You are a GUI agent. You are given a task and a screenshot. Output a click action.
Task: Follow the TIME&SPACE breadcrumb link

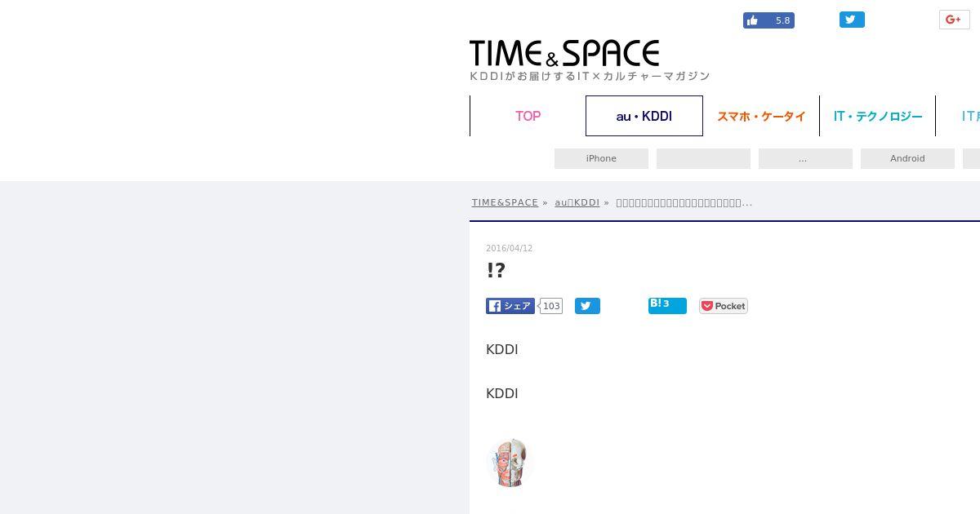[505, 202]
